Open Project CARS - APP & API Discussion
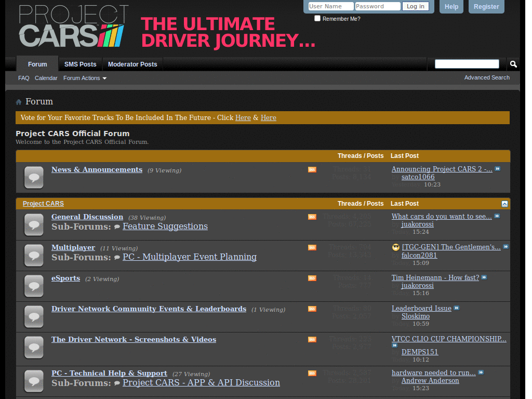The image size is (532, 399). (x=201, y=382)
